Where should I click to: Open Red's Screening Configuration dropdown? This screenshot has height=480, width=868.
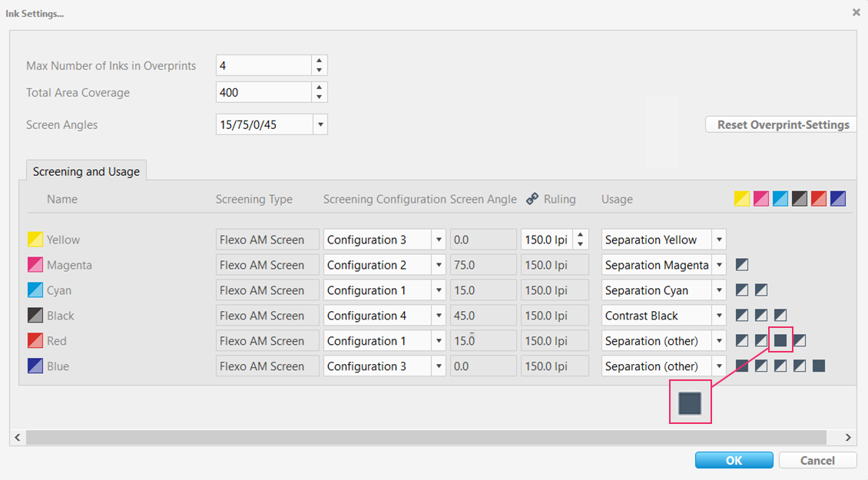pyautogui.click(x=439, y=341)
